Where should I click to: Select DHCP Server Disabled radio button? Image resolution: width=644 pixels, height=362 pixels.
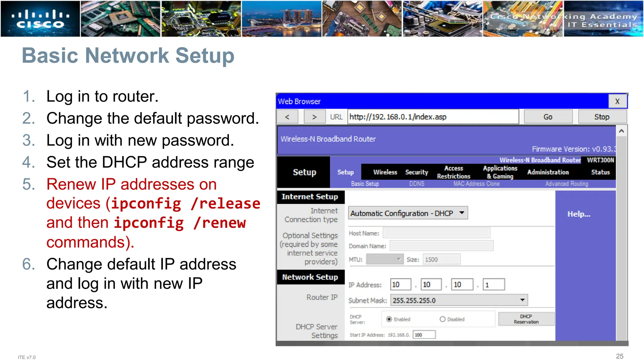(442, 319)
